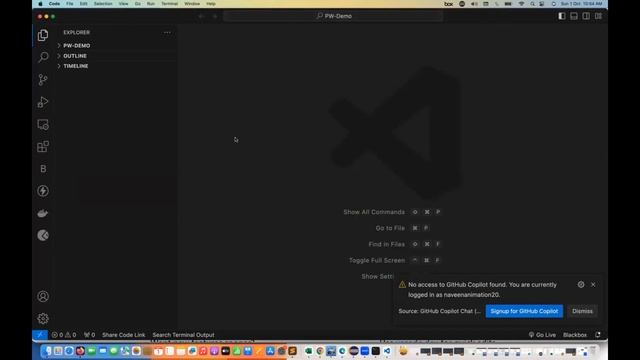Open the Run menu

(x=151, y=4)
